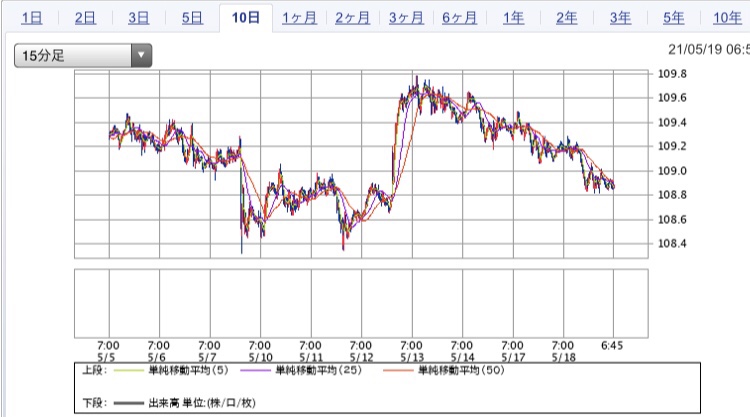Open the 10年 chart range

coord(728,18)
